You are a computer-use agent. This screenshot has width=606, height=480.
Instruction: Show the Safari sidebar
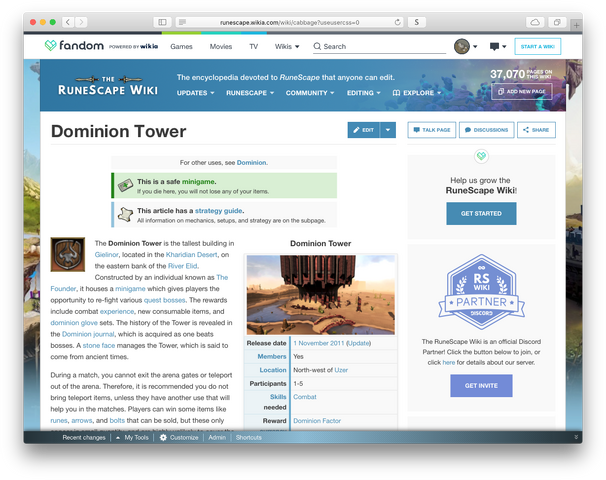[x=162, y=22]
